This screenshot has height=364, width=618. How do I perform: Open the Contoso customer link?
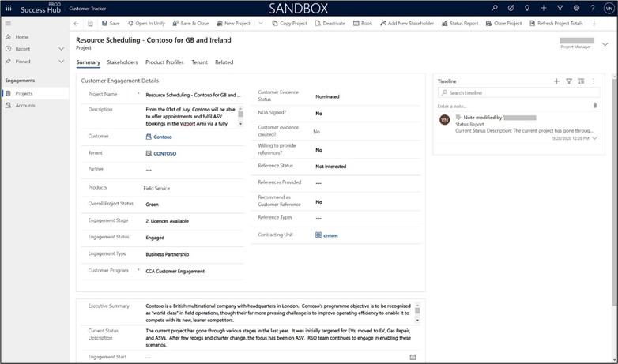pyautogui.click(x=162, y=137)
